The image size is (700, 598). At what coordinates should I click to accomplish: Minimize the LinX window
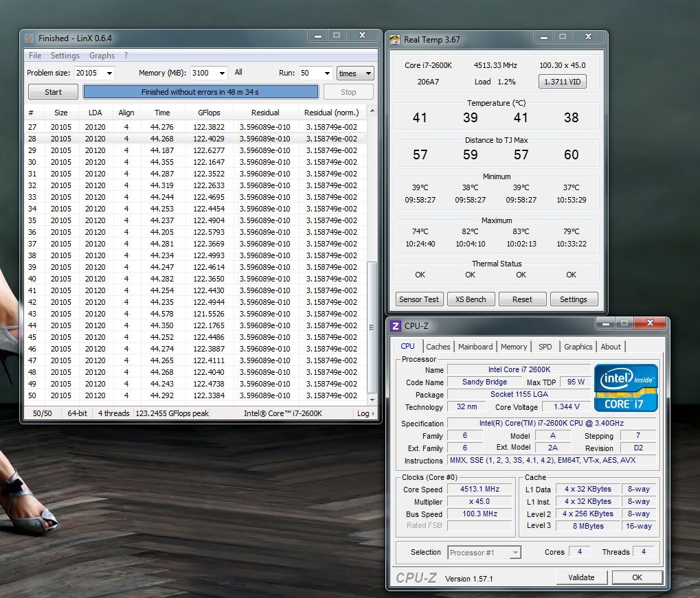click(318, 36)
